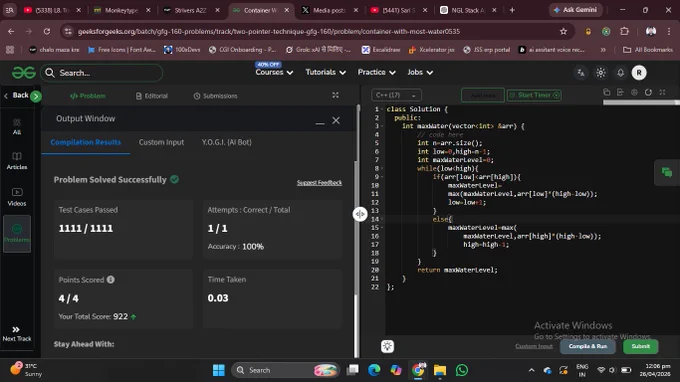Screen dimensions: 680x382
Task: Expand the code editor to fullscreen
Action: coord(662,92)
